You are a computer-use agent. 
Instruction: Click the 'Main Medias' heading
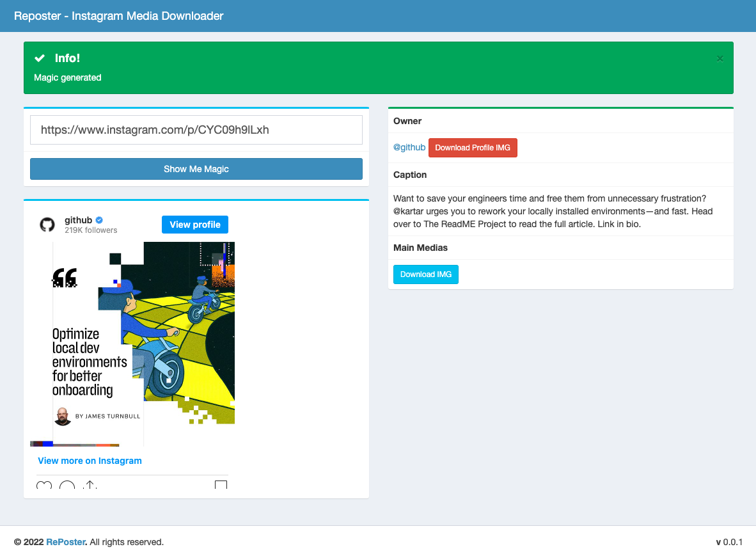420,248
